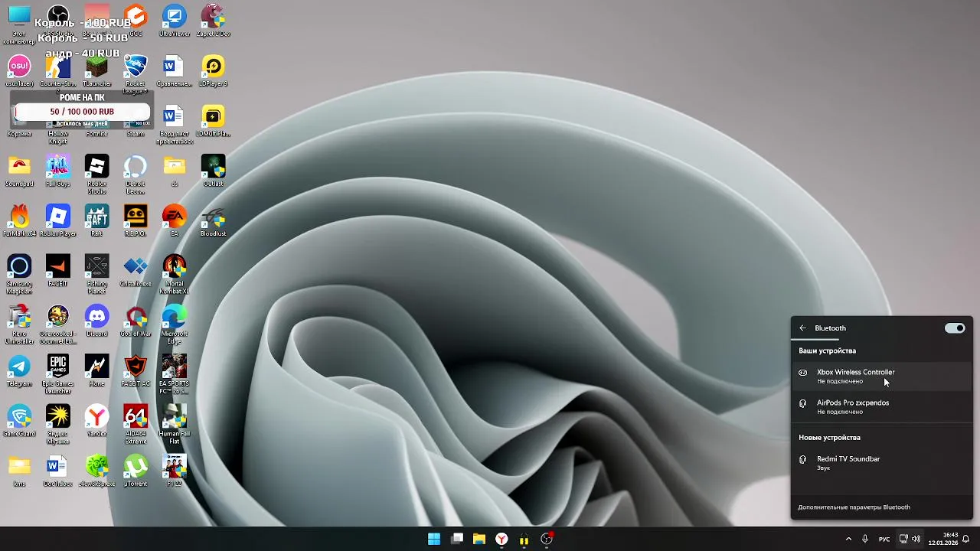Open the Soundpad desktop icon
Image resolution: width=980 pixels, height=551 pixels.
coord(19,171)
